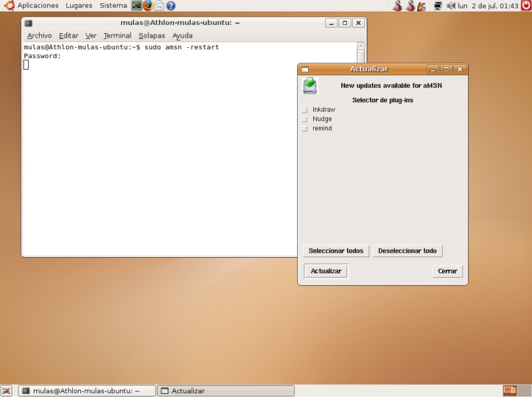The width and height of the screenshot is (532, 397).
Task: Click the 'New updates available for aMSN' heading
Action: (391, 86)
